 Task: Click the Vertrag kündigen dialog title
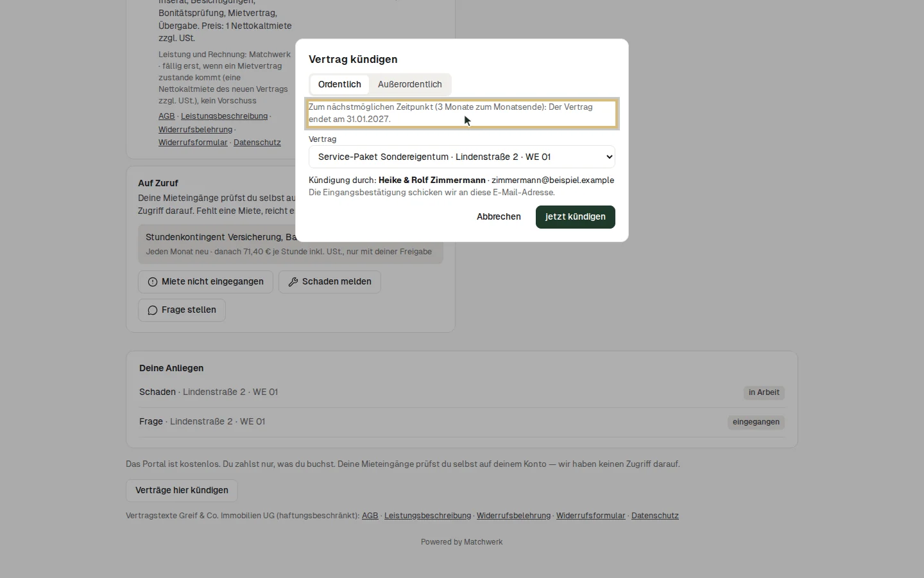(x=353, y=60)
